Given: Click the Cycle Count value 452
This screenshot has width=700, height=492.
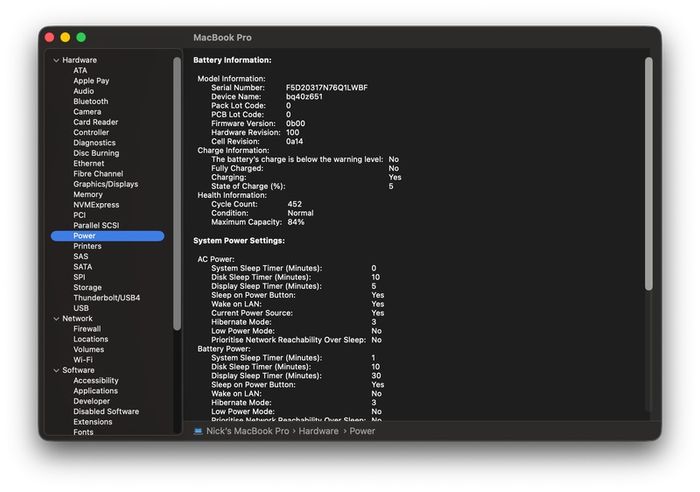Looking at the screenshot, I should (295, 204).
